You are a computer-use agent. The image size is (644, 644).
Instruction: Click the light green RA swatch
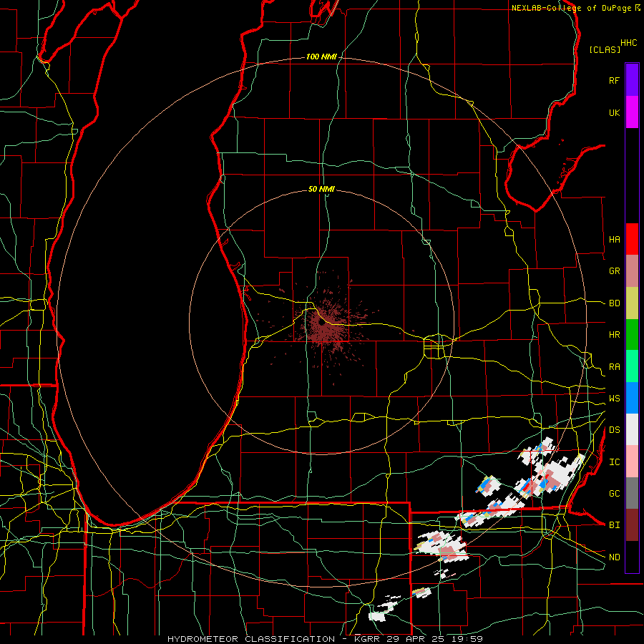[x=632, y=366]
